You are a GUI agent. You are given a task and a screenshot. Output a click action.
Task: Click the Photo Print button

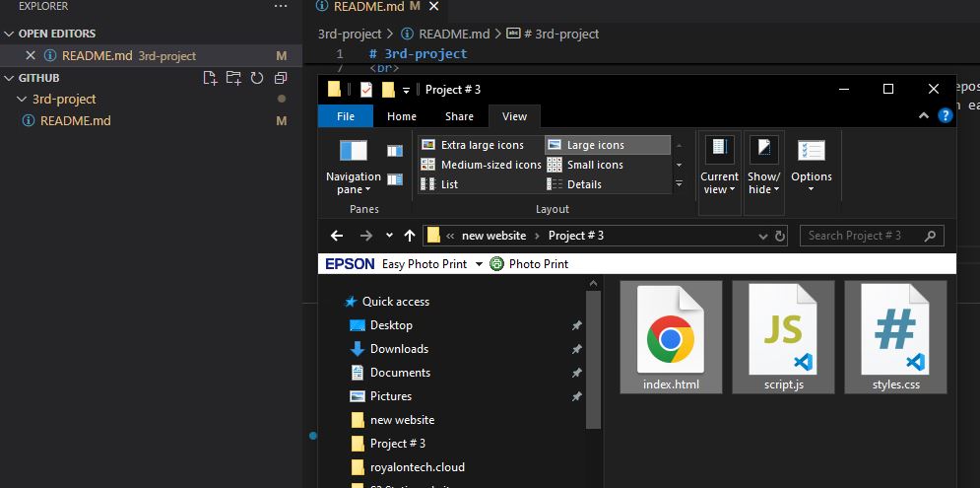529,264
